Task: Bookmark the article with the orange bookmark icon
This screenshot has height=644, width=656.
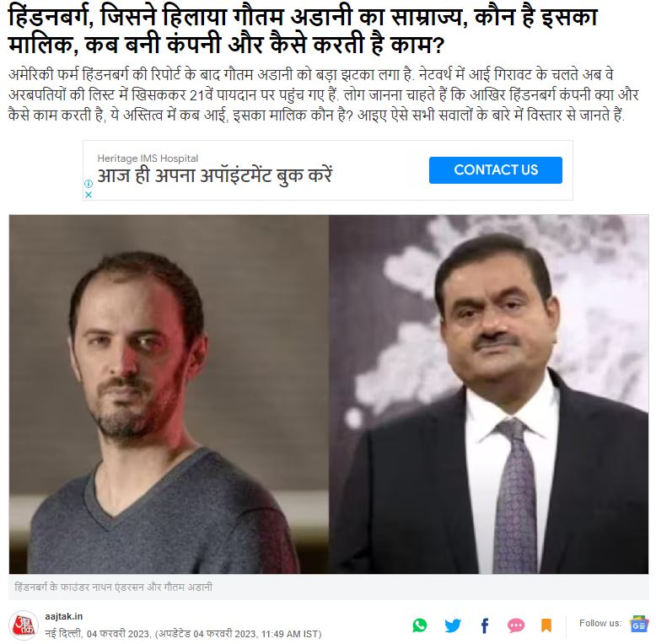Action: click(546, 625)
